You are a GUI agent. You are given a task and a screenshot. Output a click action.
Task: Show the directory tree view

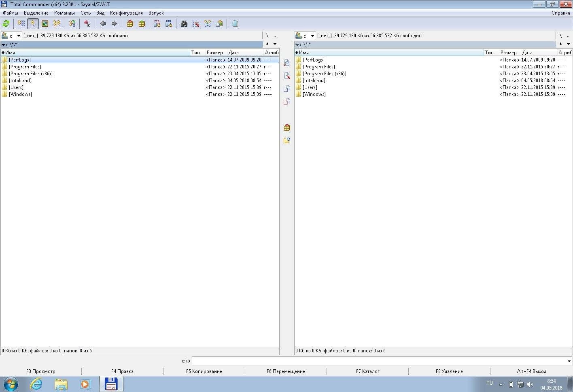click(57, 23)
